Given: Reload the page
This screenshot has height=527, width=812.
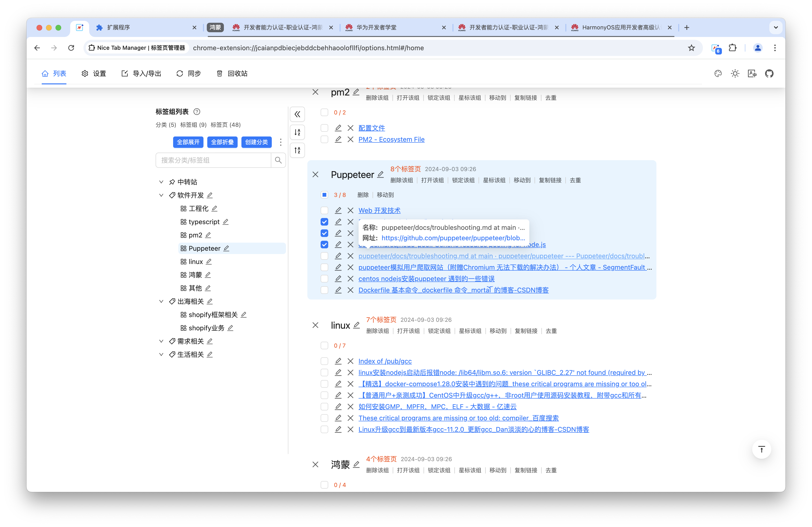Looking at the screenshot, I should pos(71,48).
